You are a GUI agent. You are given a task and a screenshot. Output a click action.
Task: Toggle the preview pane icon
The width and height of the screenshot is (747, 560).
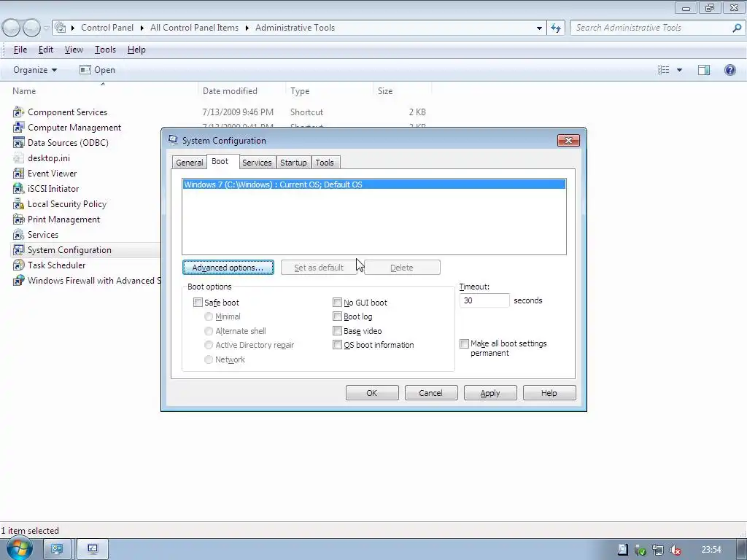pos(704,70)
